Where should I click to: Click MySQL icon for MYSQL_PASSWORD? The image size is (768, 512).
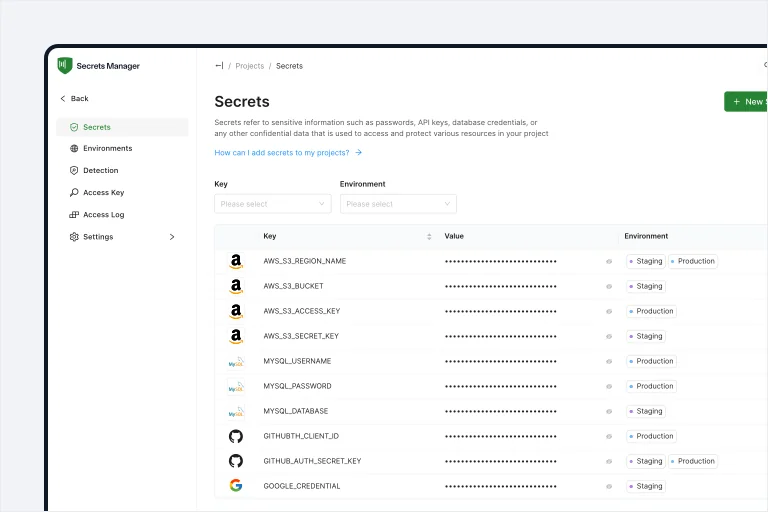(236, 387)
